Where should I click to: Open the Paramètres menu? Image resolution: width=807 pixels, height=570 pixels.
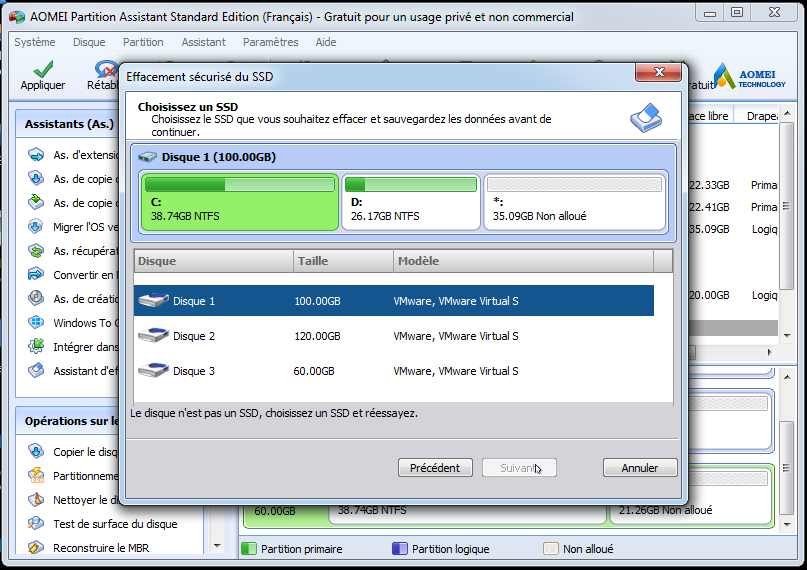point(271,42)
